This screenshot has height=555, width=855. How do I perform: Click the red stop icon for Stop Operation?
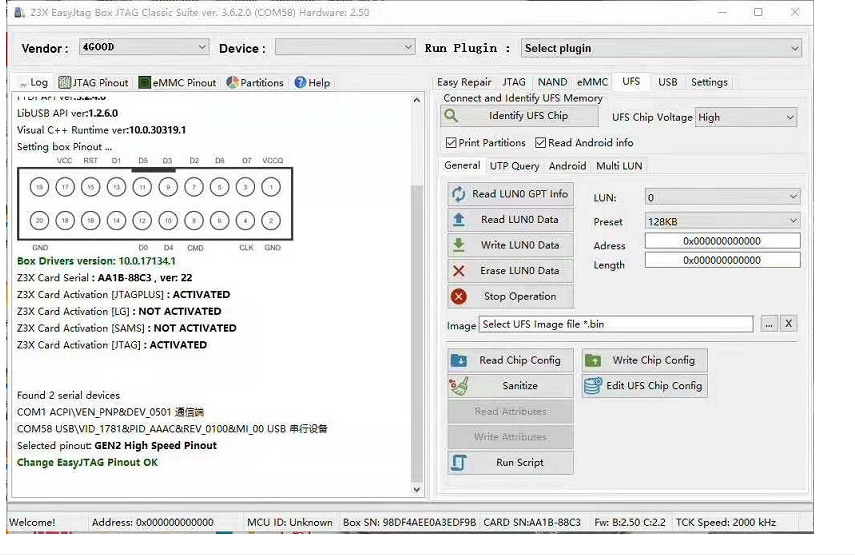(459, 296)
